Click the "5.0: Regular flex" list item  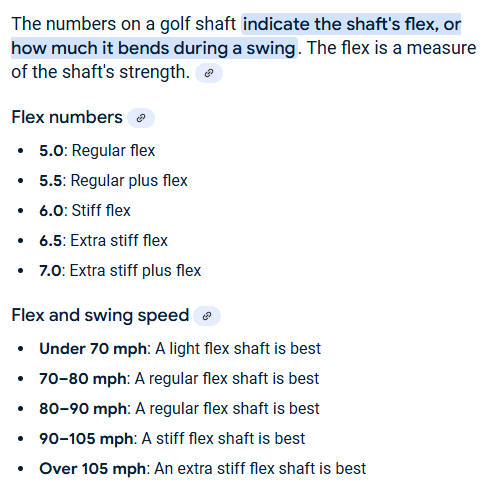[x=97, y=150]
